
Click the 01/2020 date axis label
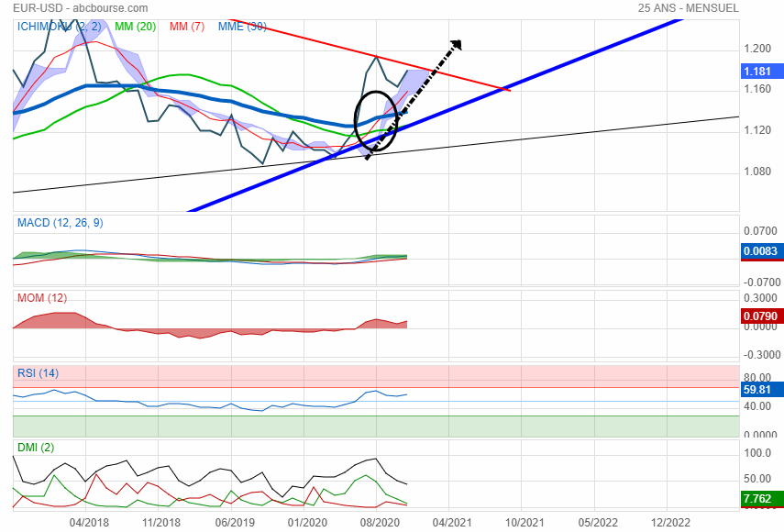click(x=307, y=523)
